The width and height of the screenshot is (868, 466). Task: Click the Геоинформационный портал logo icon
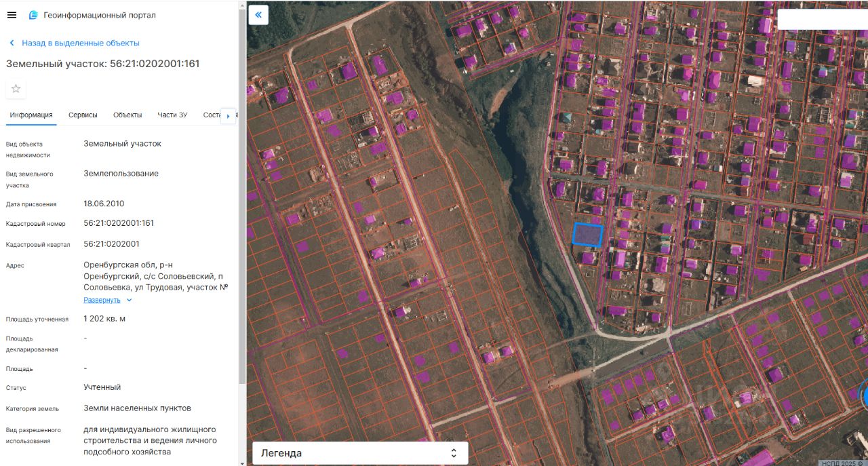[x=33, y=15]
